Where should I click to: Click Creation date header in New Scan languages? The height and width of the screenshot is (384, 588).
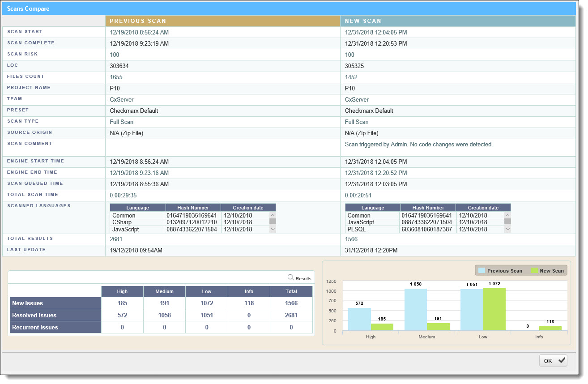(x=483, y=208)
